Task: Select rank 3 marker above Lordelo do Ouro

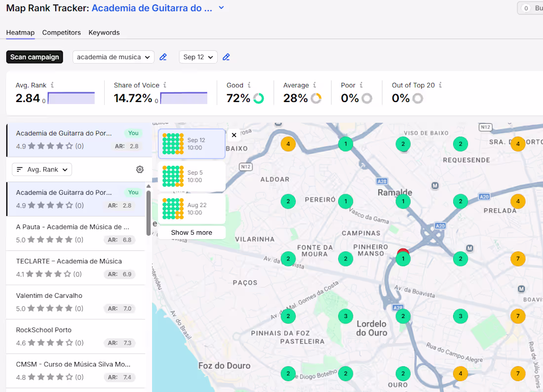Action: [x=346, y=316]
